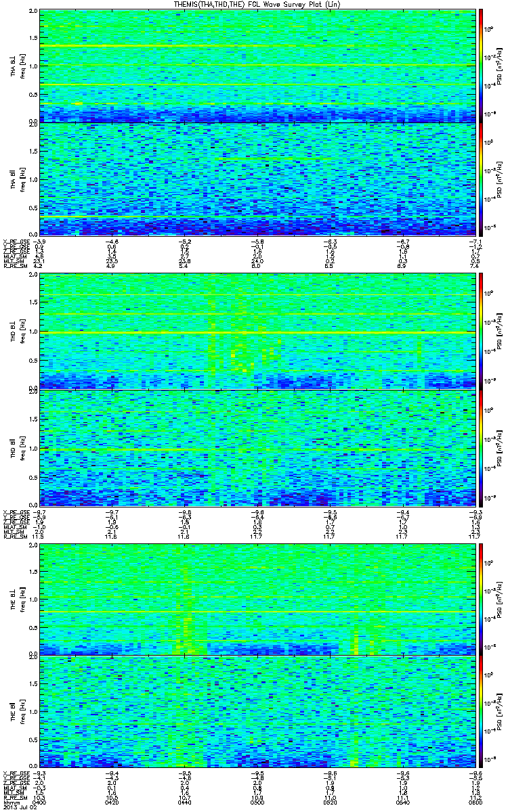Click inside the THA B-parallel spectrogram panel
Image resolution: width=508 pixels, height=812 pixels.
point(258,179)
